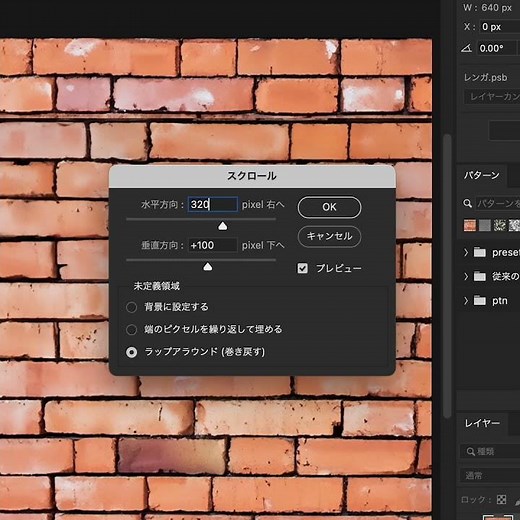Open the レイヤー panel tab
Image resolution: width=520 pixels, height=520 pixels.
482,423
